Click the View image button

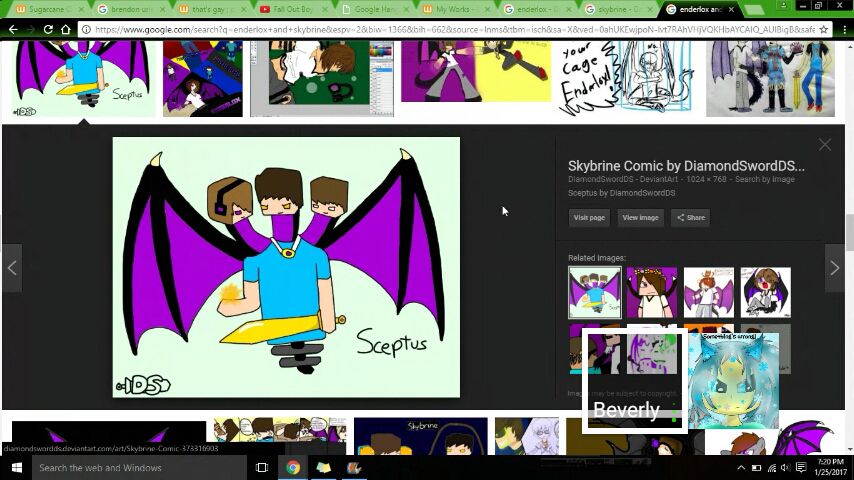(x=640, y=217)
